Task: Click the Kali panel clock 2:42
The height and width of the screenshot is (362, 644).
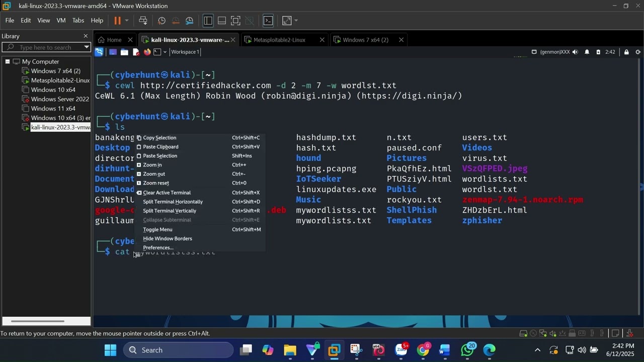Action: click(x=610, y=52)
